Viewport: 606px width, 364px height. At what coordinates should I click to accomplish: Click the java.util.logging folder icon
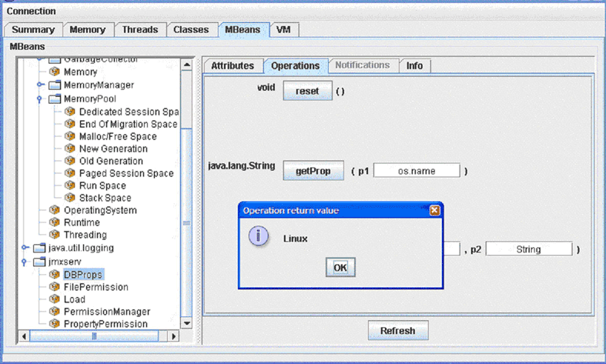coord(39,248)
